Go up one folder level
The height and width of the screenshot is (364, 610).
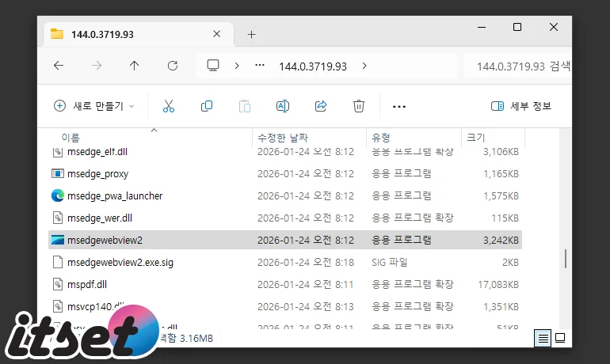[134, 66]
